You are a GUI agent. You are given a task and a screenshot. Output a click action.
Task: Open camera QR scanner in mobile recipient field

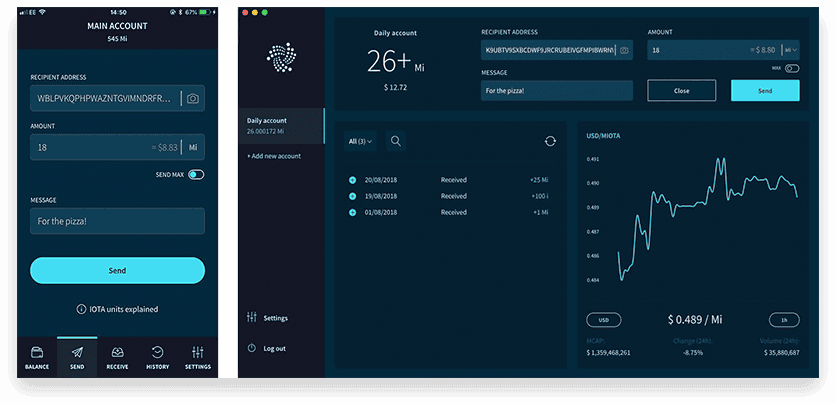[x=192, y=99]
